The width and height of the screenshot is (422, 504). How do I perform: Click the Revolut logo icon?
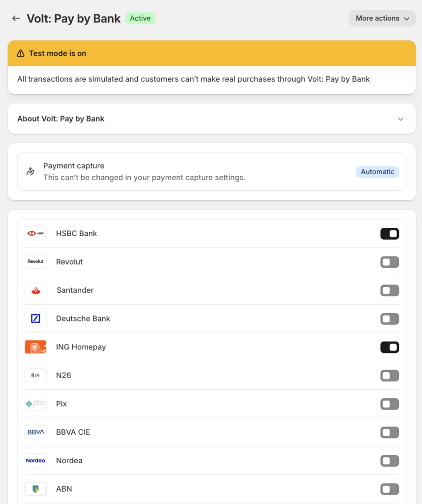point(35,262)
